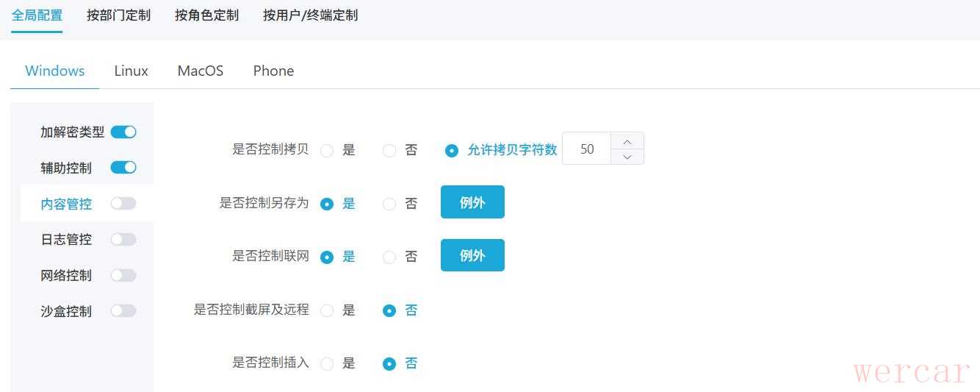Image resolution: width=980 pixels, height=392 pixels.
Task: Enable the 内容管控 toggle switch
Action: (x=123, y=204)
